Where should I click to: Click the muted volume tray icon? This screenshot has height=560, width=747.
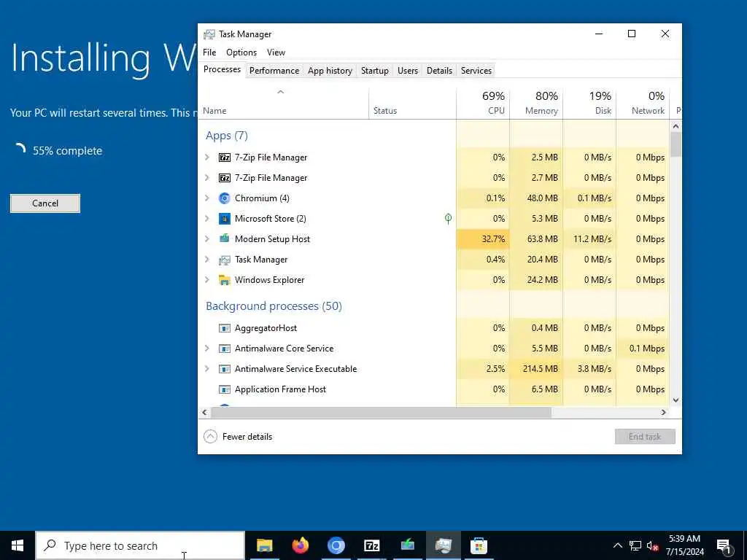click(x=653, y=545)
